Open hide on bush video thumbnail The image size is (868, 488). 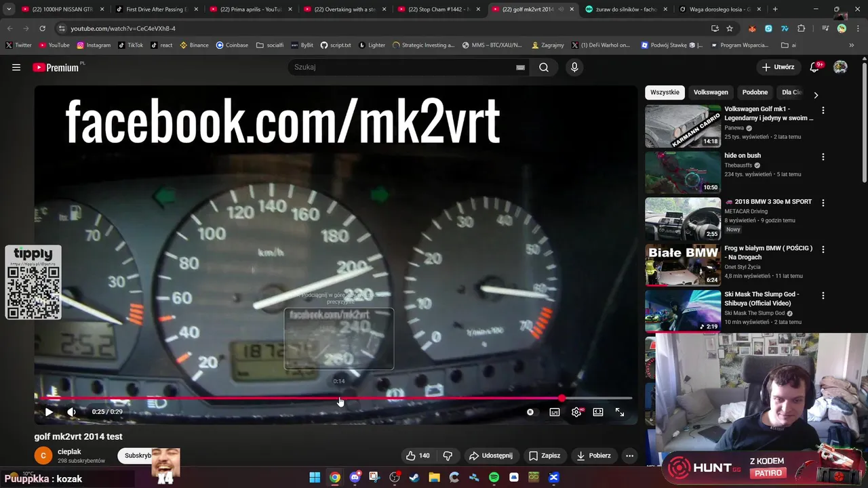click(x=683, y=172)
